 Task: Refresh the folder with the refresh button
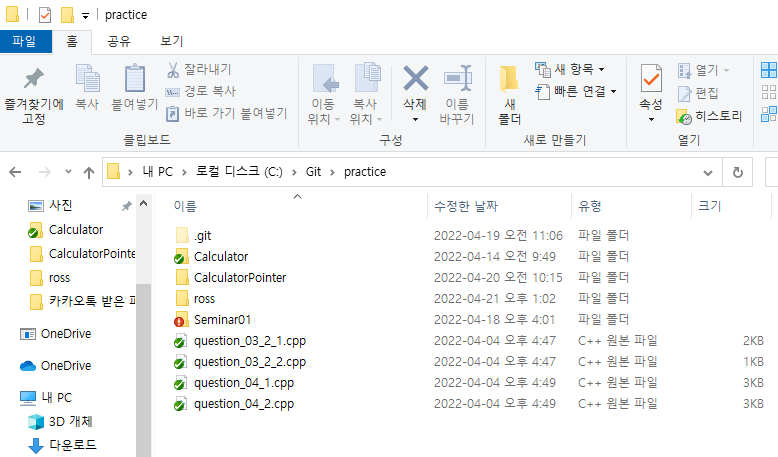point(738,173)
